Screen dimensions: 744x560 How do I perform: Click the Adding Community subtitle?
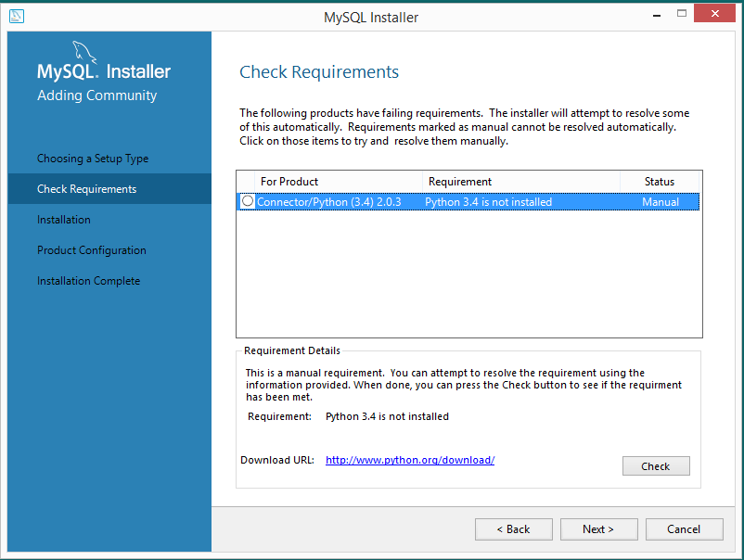click(x=96, y=95)
